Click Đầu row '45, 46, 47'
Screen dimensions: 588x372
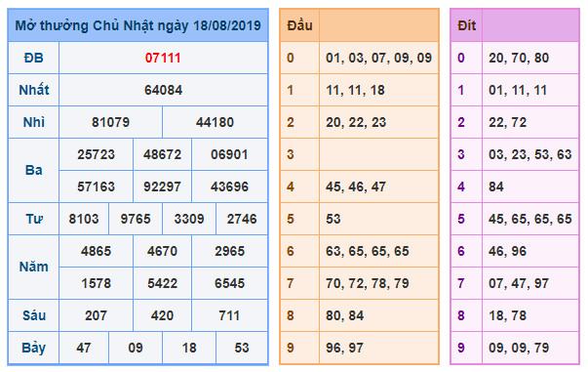356,186
